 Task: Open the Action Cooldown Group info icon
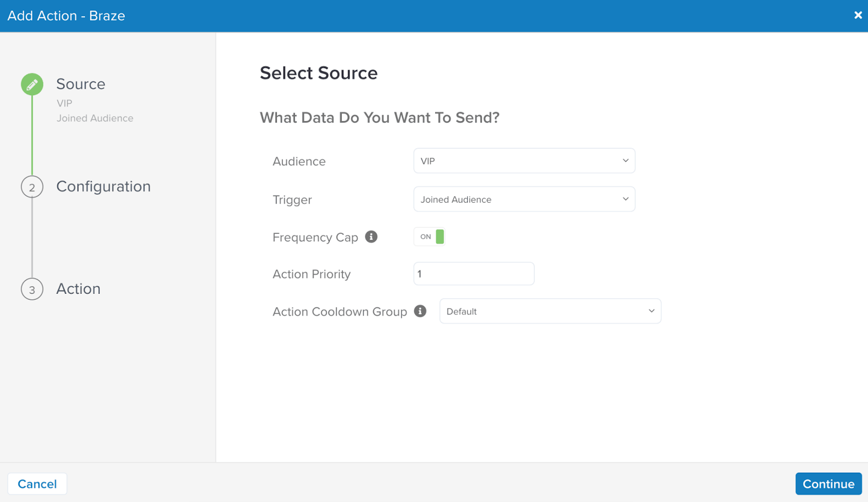pyautogui.click(x=420, y=311)
